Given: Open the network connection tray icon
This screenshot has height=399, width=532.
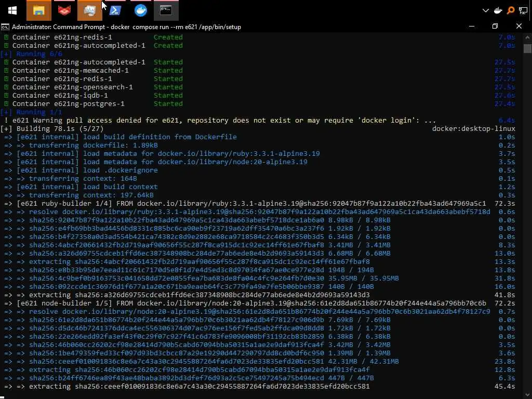Looking at the screenshot, I should [x=523, y=10].
